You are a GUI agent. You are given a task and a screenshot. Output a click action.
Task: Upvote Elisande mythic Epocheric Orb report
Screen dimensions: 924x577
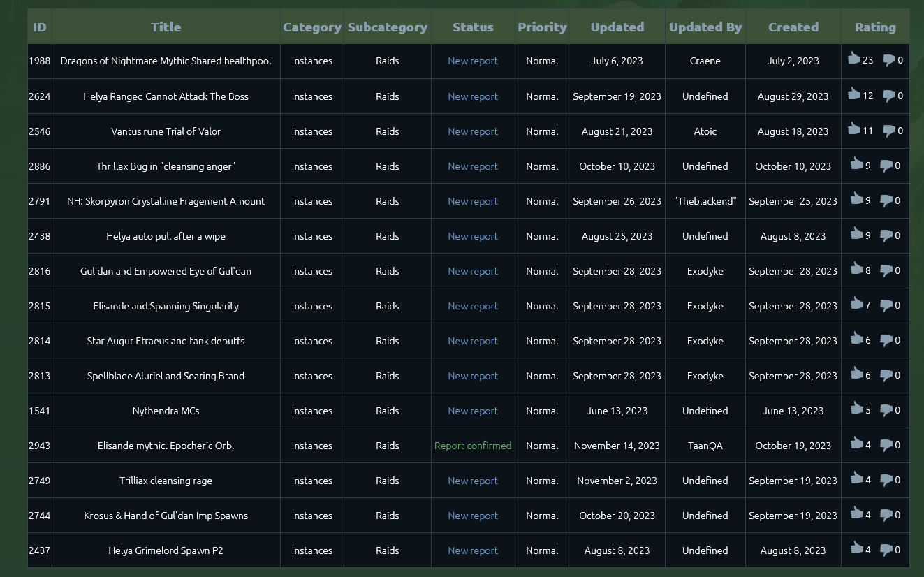(x=856, y=443)
